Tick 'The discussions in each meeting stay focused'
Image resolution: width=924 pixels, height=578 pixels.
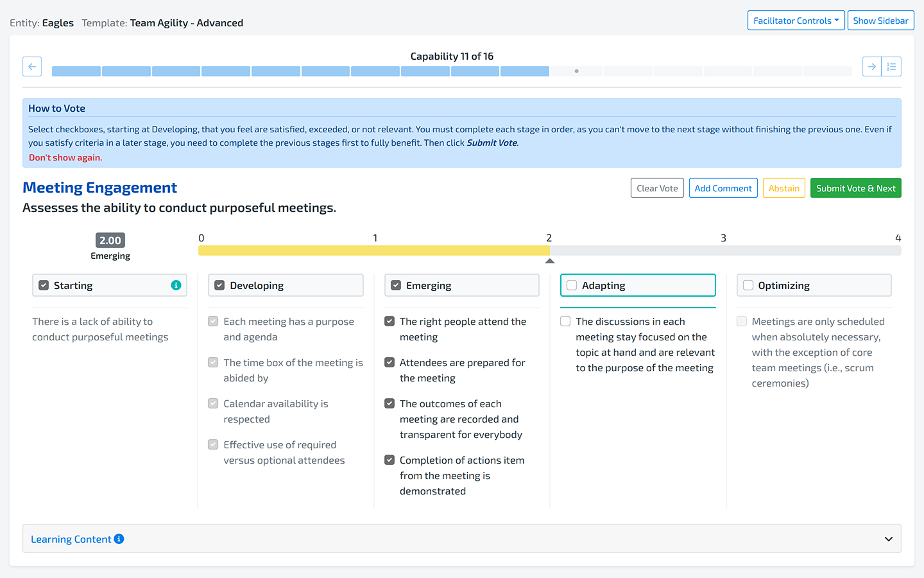point(565,321)
